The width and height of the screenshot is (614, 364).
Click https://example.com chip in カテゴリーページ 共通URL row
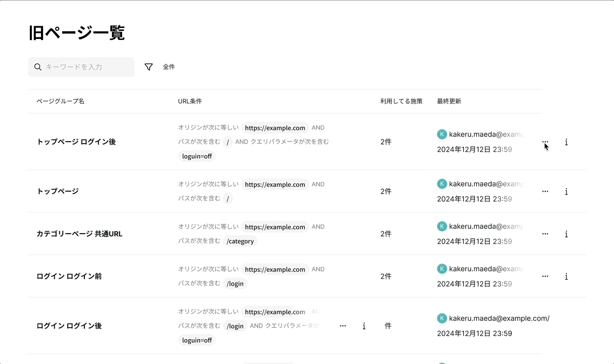click(275, 227)
